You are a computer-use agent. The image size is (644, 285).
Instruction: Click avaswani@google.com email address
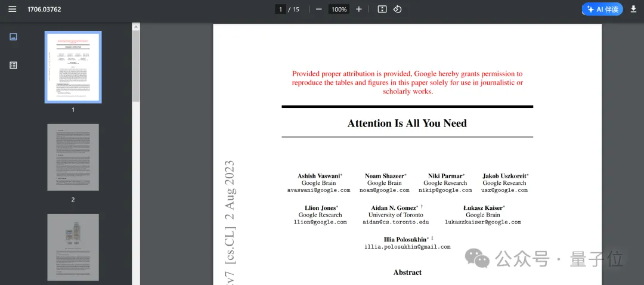[318, 190]
